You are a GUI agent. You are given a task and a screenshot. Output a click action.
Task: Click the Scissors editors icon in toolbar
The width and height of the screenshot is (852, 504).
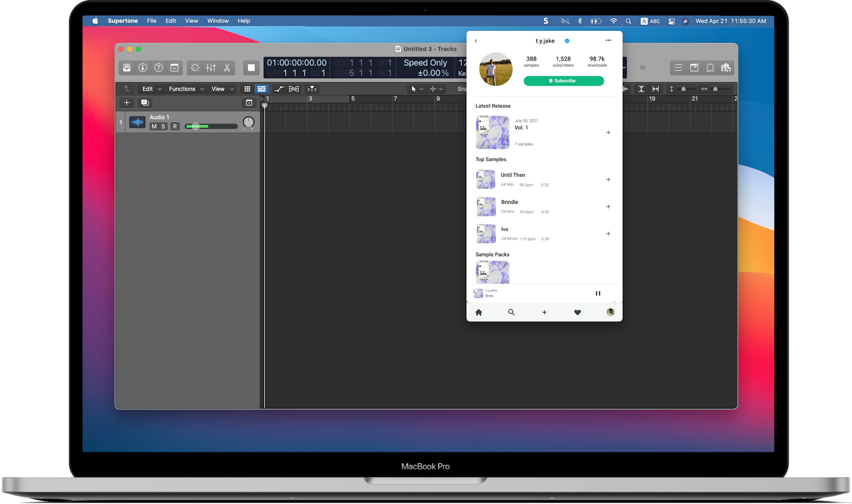tap(227, 68)
